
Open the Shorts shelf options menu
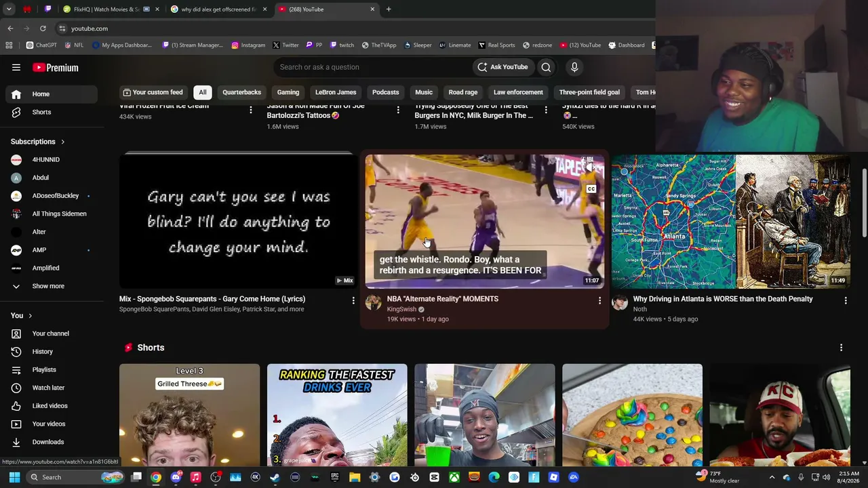coord(842,348)
